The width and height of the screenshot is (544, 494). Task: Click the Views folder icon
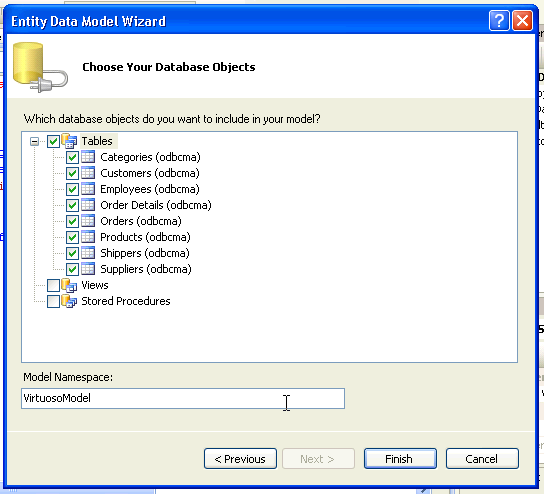69,285
